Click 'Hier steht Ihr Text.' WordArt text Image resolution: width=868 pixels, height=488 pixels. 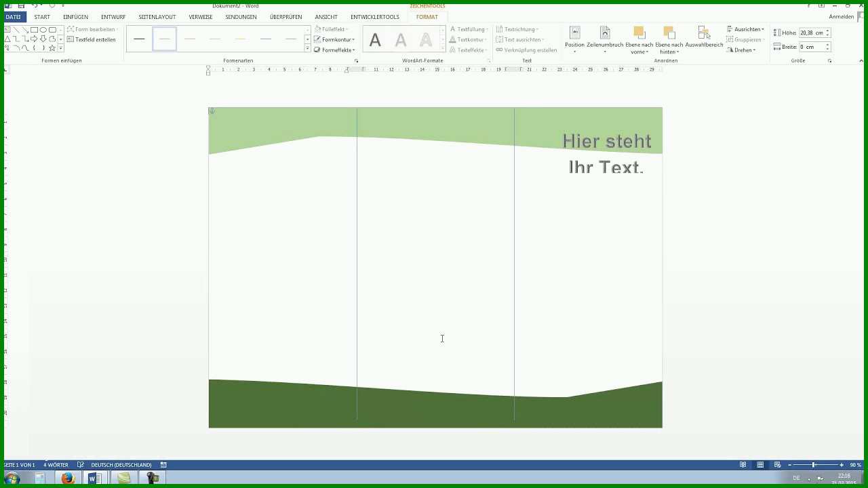click(x=606, y=154)
